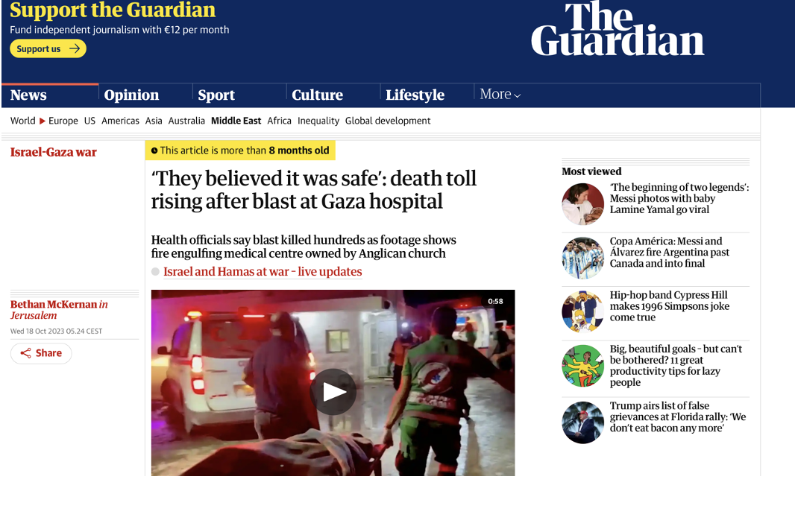The image size is (795, 532).
Task: Play the Gaza hospital video
Action: click(x=333, y=392)
